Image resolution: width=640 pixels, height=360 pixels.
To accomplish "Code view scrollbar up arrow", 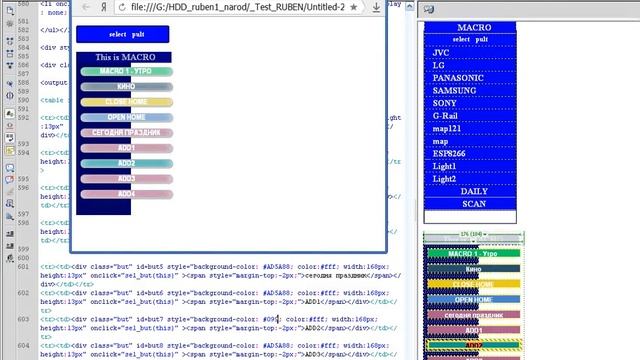I will tap(409, 6).
